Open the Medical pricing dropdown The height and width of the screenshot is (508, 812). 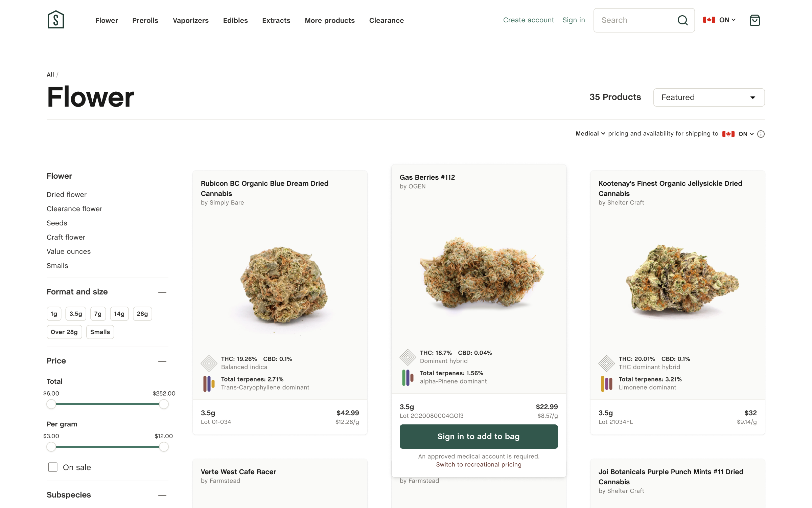[x=590, y=134]
